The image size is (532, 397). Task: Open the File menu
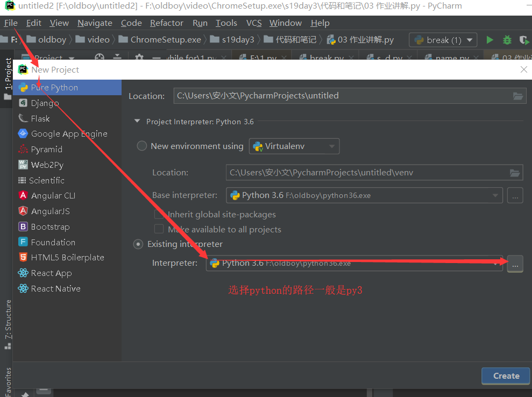11,23
